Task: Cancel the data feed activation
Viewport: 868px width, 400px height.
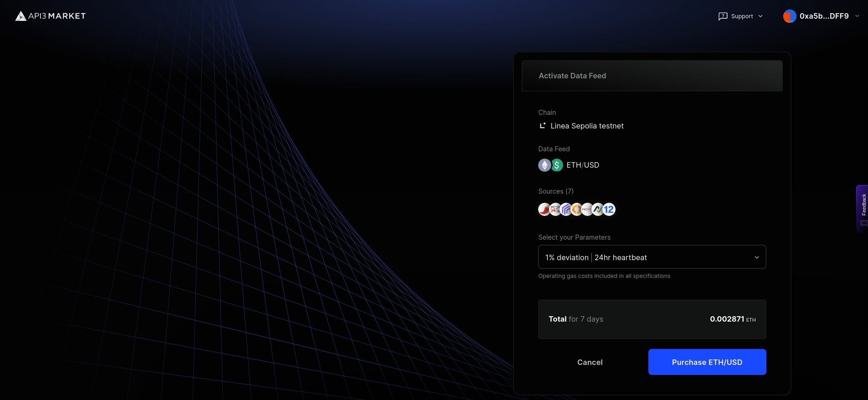Action: click(x=590, y=362)
